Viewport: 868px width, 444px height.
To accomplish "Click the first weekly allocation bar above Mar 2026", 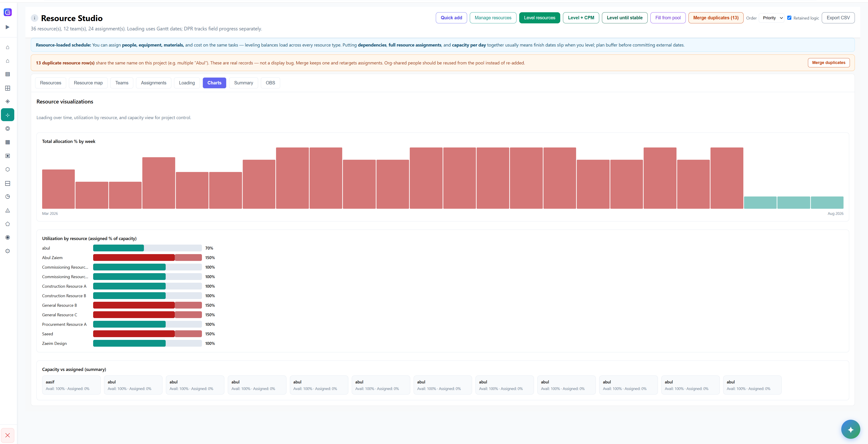I will 58,189.
